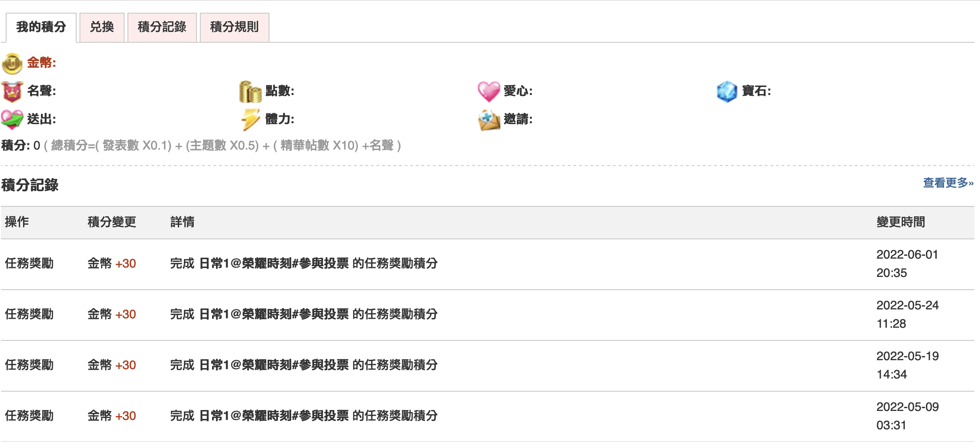Select the 積分規則 tab
The image size is (980, 442).
[235, 27]
